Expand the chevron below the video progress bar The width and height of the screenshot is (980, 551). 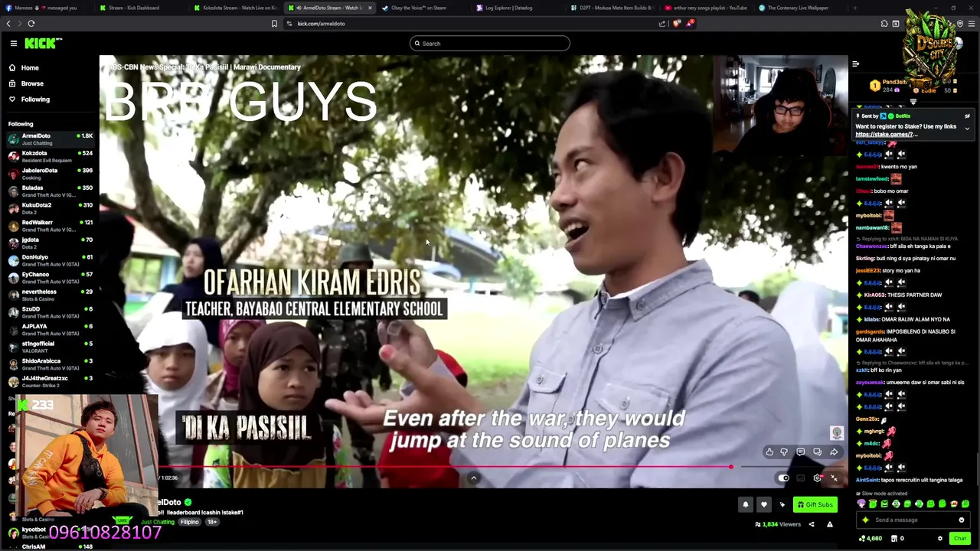click(x=474, y=478)
